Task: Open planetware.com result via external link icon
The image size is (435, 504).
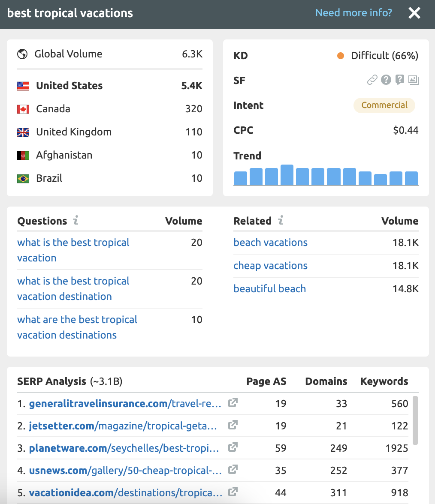Action: 233,447
